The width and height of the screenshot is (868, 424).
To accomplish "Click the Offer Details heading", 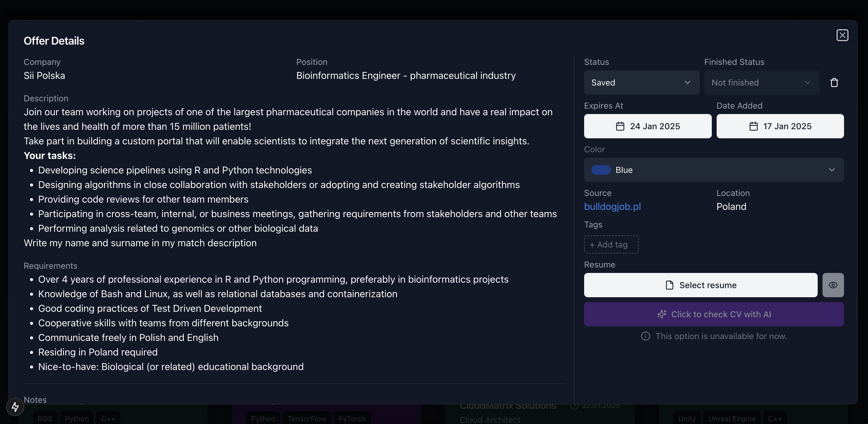I will 54,41.
